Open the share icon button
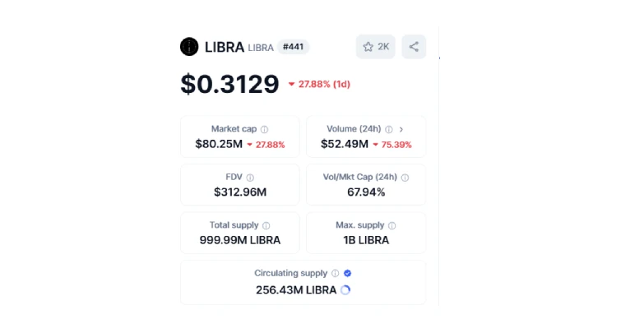This screenshot has width=644, height=319. tap(414, 47)
